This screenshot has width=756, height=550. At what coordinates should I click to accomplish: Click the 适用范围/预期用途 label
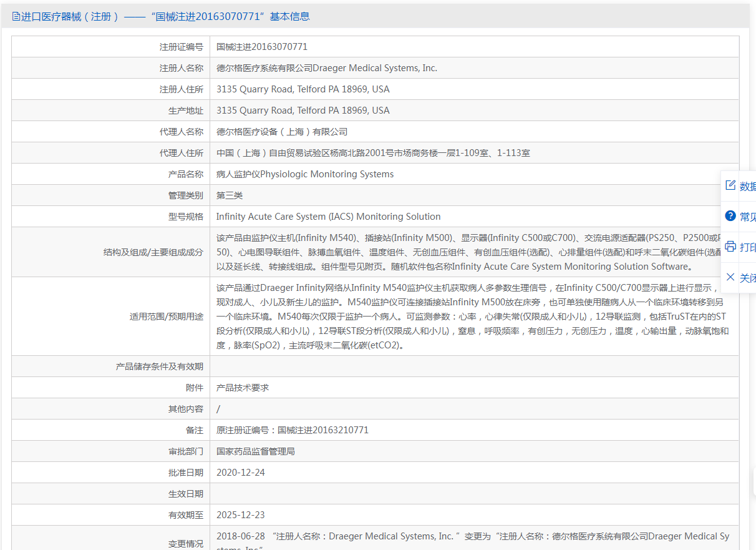[165, 317]
